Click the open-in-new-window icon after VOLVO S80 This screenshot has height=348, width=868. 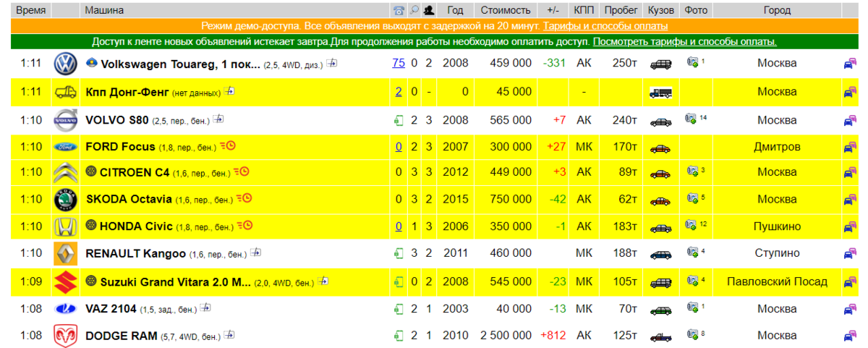(218, 118)
